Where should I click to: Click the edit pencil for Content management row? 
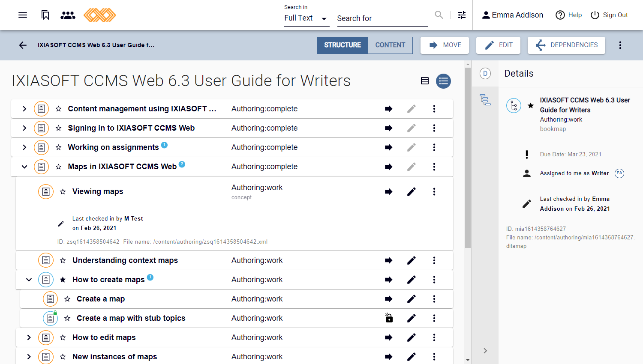[x=412, y=109]
